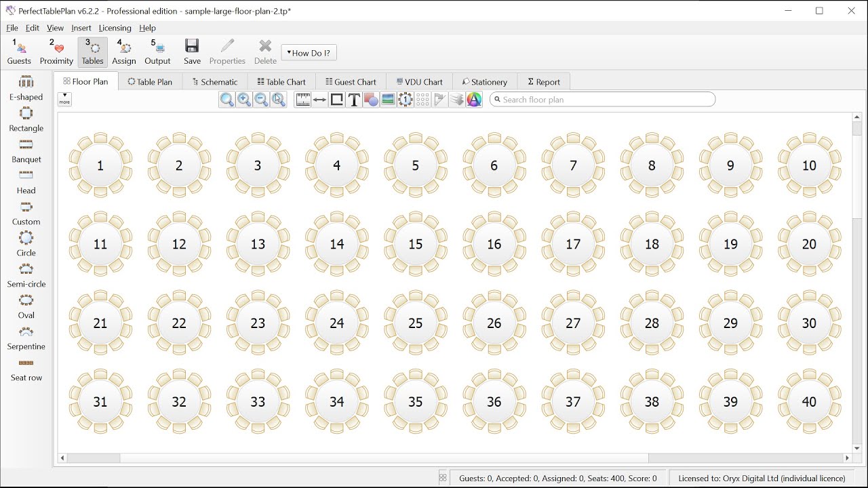Select the insert text tool
The width and height of the screenshot is (868, 488).
coord(353,99)
